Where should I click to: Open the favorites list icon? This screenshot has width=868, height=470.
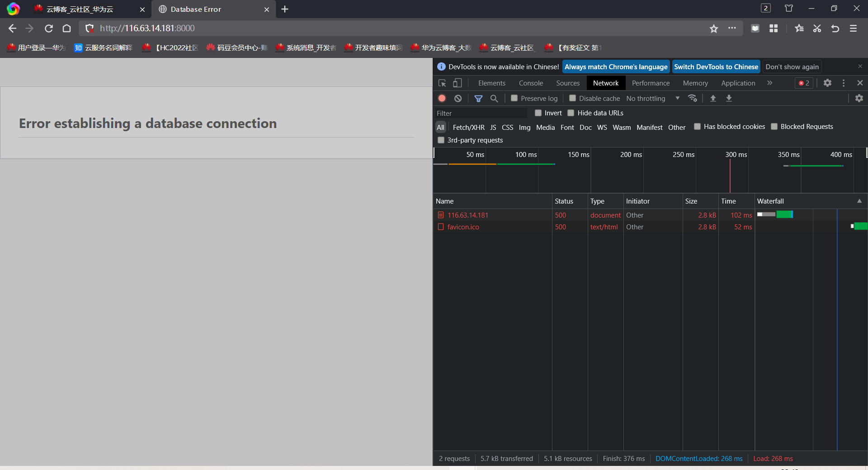pyautogui.click(x=799, y=28)
